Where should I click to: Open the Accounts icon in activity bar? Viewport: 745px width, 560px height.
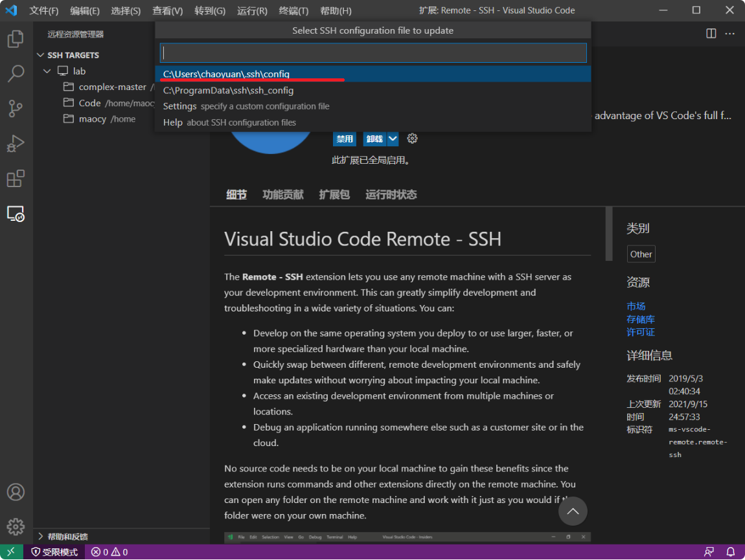(16, 492)
